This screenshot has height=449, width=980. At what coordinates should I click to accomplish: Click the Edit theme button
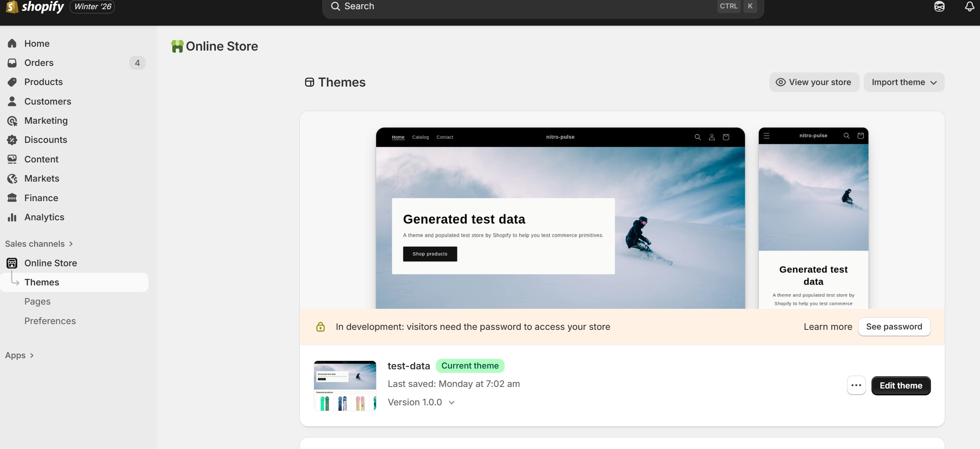[901, 385]
